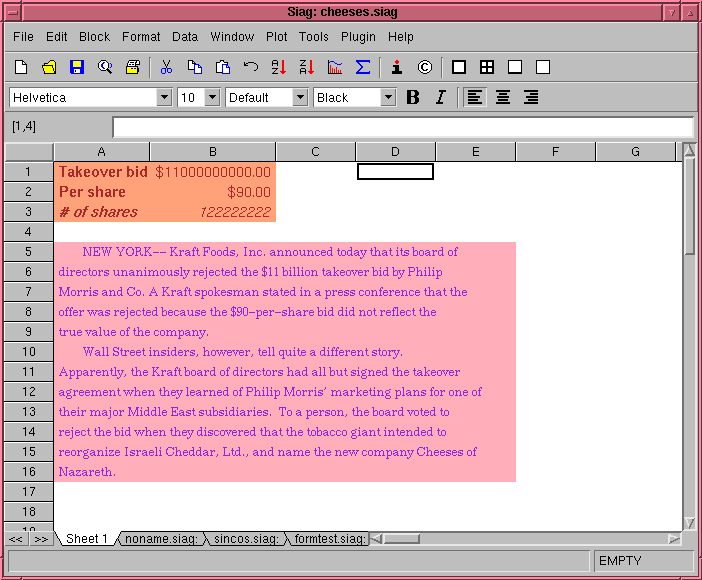Expand the Black color dropdown
702x580 pixels.
click(388, 97)
